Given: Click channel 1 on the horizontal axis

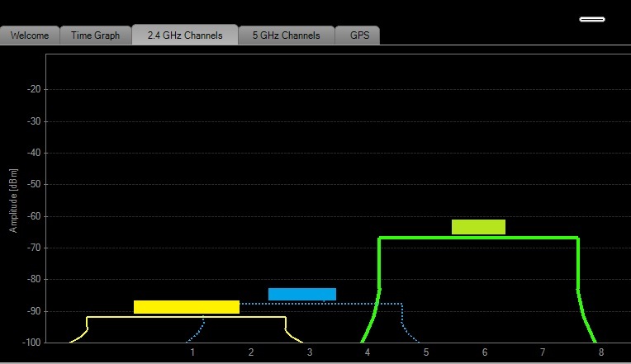Looking at the screenshot, I should [x=192, y=352].
